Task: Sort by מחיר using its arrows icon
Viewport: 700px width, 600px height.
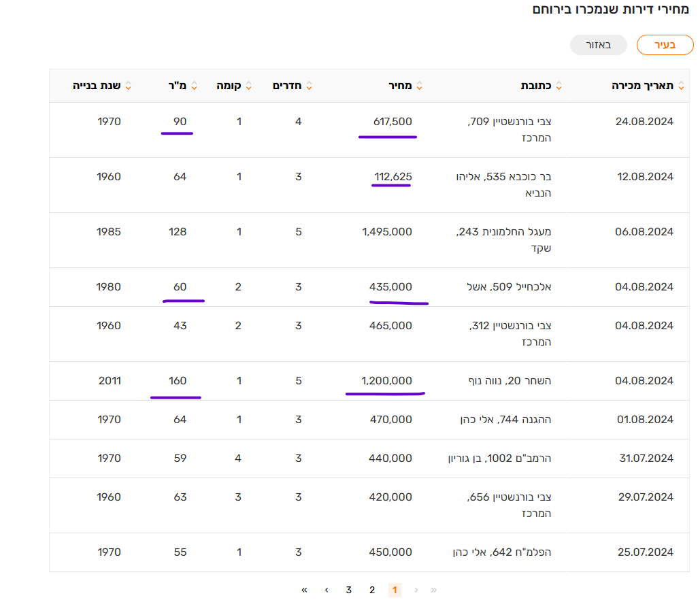Action: coord(419,86)
